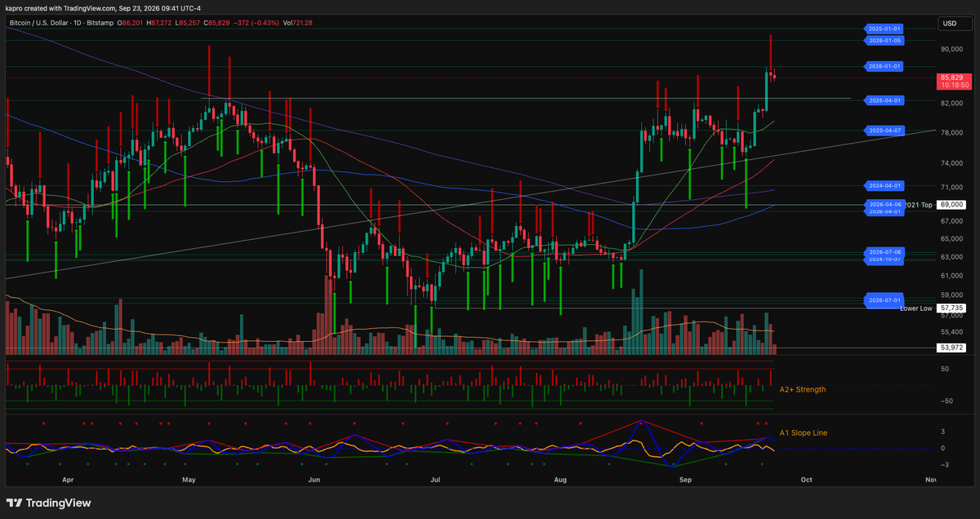Image resolution: width=980 pixels, height=519 pixels.
Task: Click the Jun label on time axis
Action: pyautogui.click(x=314, y=481)
